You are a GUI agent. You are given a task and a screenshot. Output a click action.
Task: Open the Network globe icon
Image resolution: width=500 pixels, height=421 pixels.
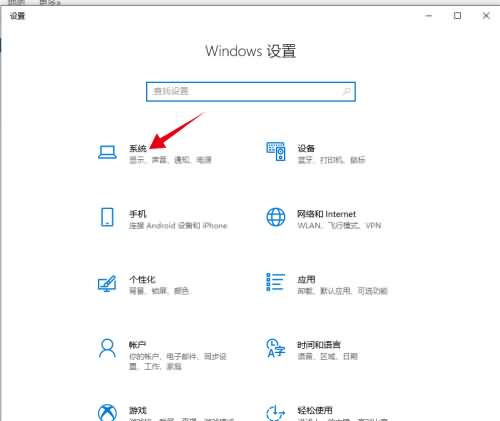point(276,217)
